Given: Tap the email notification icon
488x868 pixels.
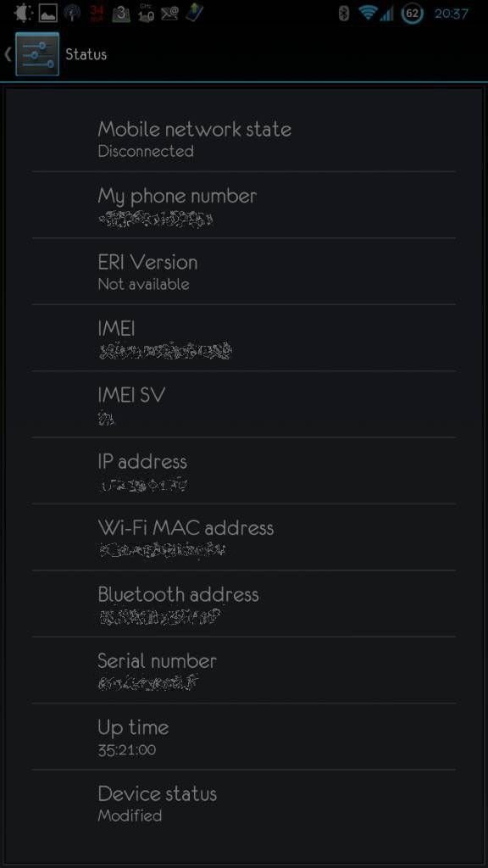Looking at the screenshot, I should click(x=169, y=14).
